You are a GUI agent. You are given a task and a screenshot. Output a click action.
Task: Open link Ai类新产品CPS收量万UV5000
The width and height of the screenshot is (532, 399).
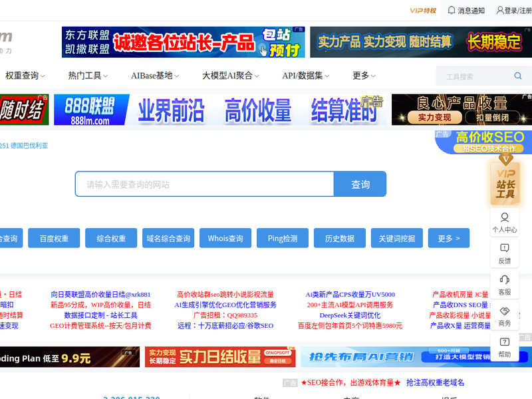350,294
